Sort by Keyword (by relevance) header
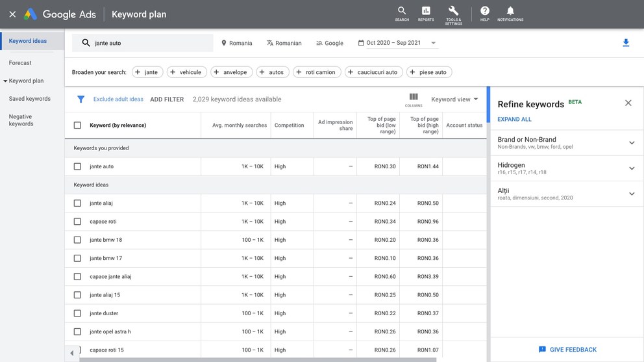 click(118, 125)
